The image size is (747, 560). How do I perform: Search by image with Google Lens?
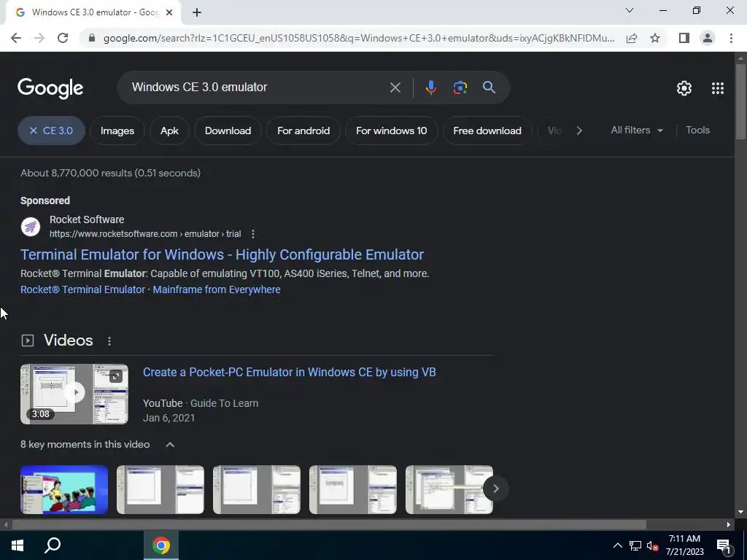point(460,87)
